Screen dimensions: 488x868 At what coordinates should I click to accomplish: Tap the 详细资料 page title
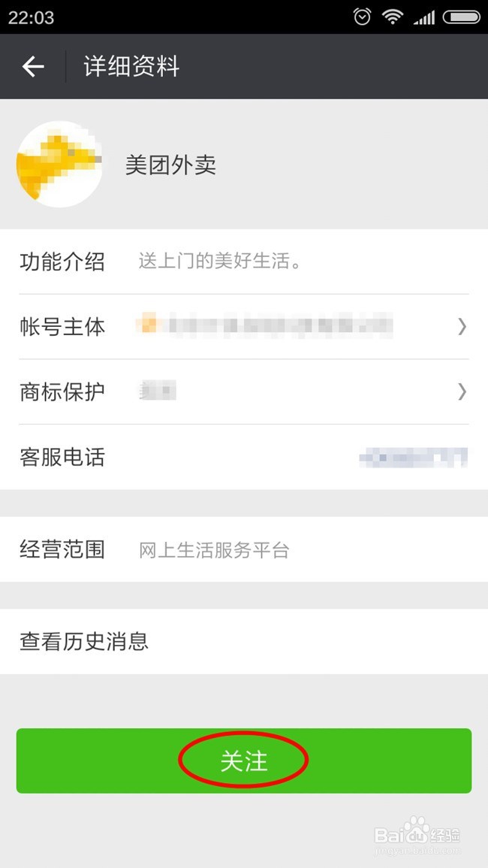coord(131,66)
